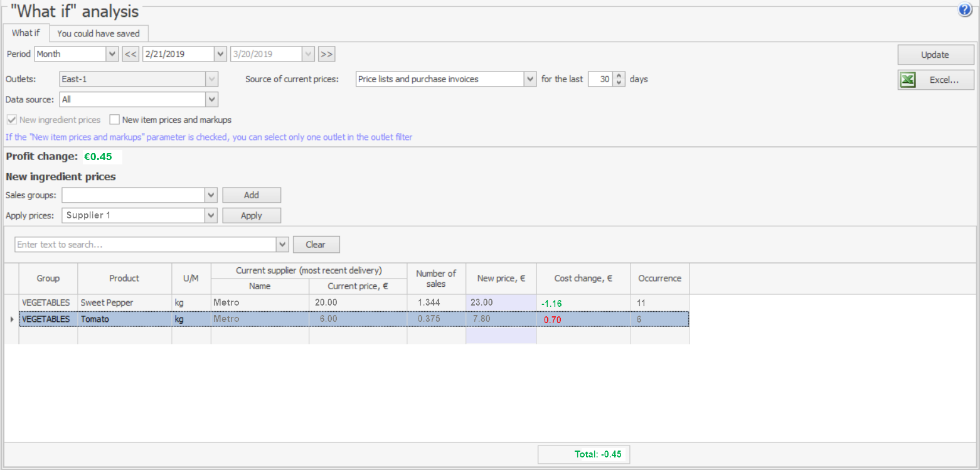Viewport: 980px width, 470px height.
Task: Expand the start date 2/21/2019 dropdown
Action: [220, 54]
